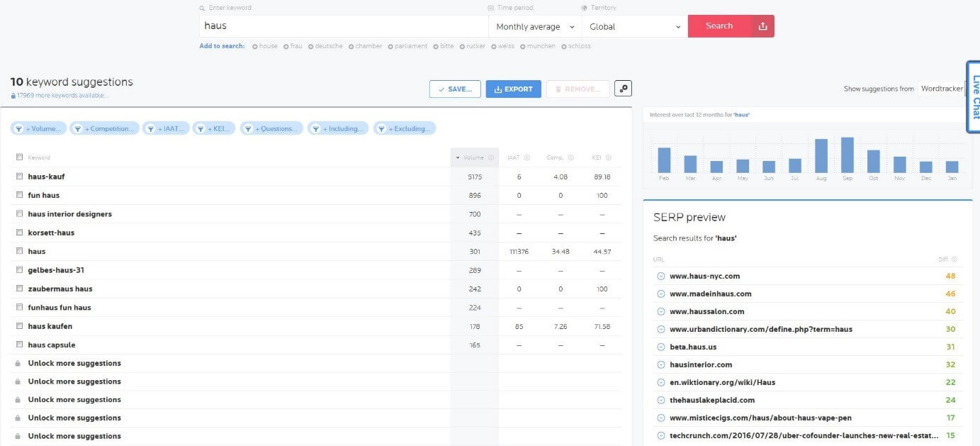980x446 pixels.
Task: Open first Unlock more suggestions row
Action: coord(74,363)
